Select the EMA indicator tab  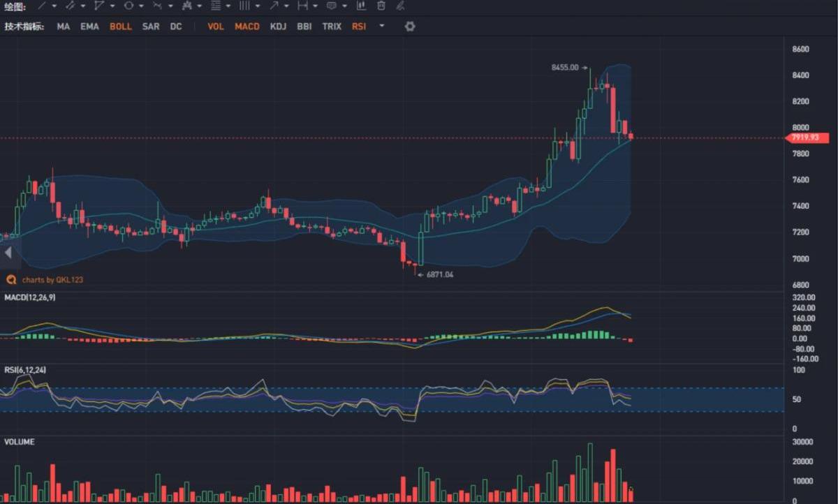[89, 27]
